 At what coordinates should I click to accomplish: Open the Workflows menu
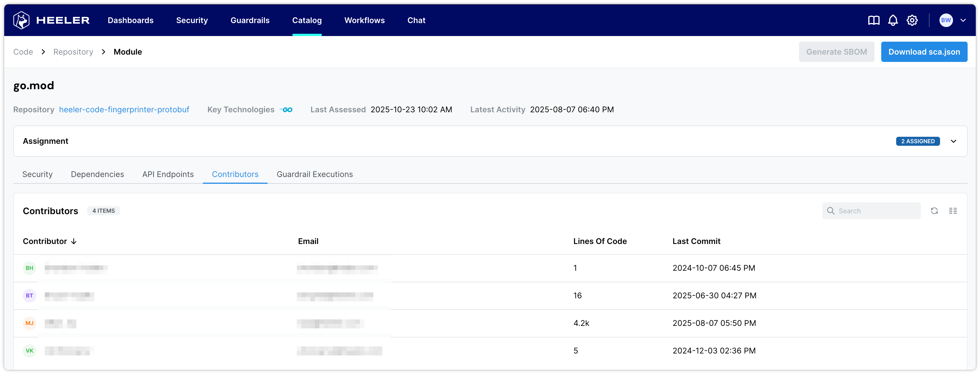tap(364, 21)
